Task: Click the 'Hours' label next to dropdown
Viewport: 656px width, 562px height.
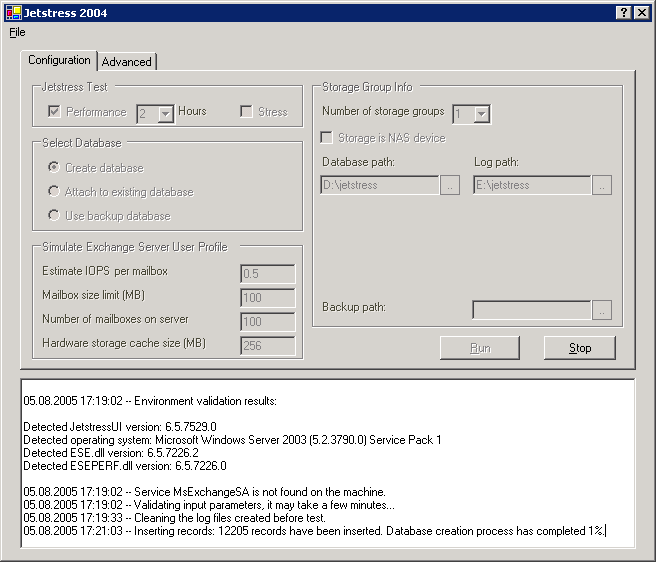Action: [192, 111]
